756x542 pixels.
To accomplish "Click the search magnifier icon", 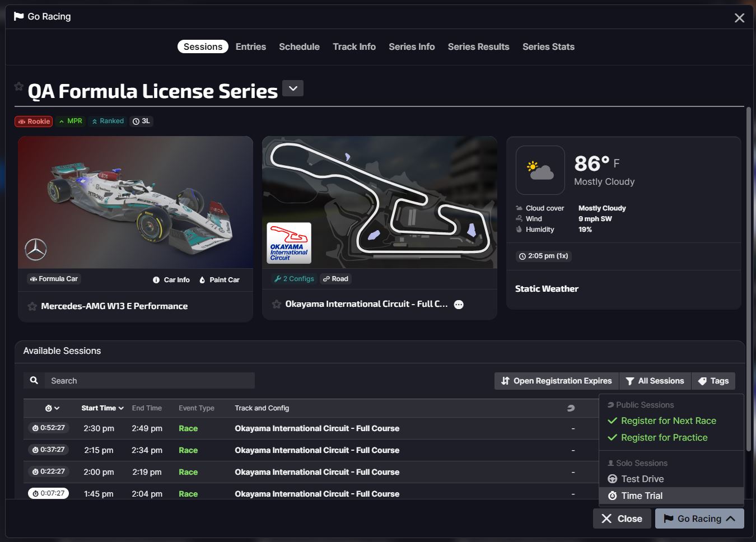I will tap(34, 380).
